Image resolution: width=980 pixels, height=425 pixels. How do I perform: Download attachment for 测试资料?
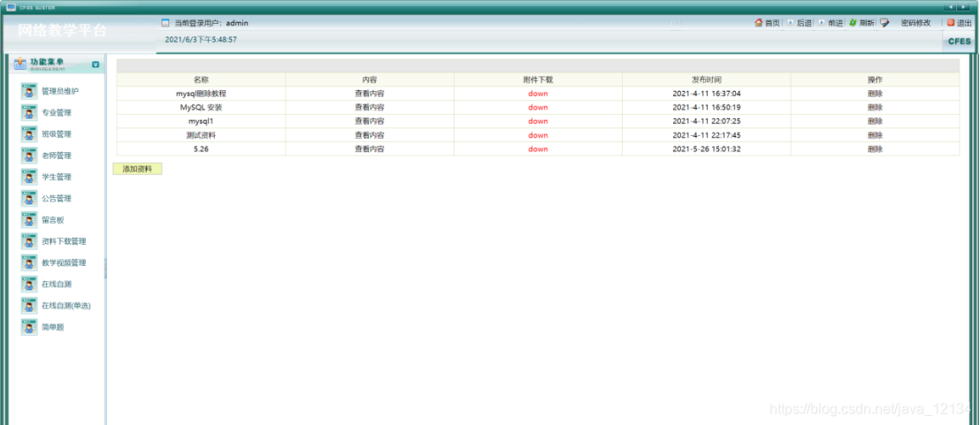(x=538, y=135)
